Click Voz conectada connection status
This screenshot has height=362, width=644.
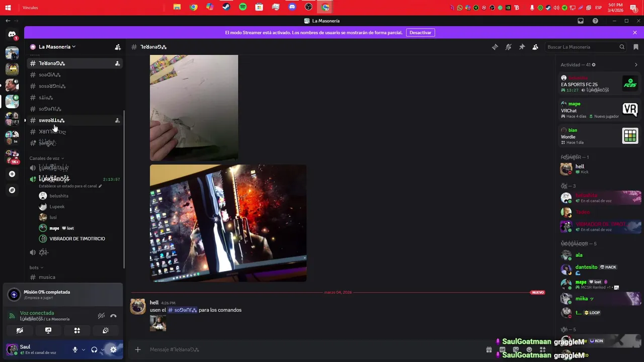tap(37, 313)
